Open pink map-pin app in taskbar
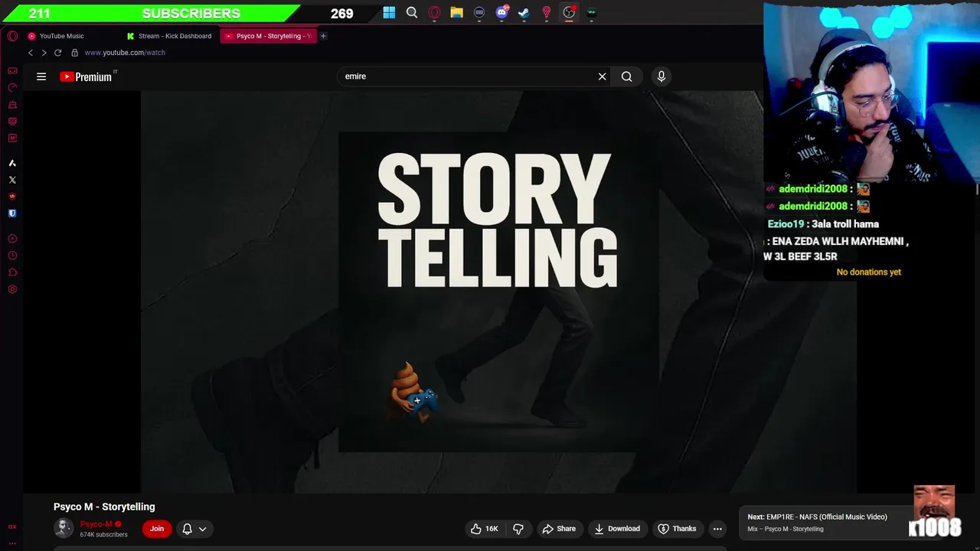 point(547,12)
